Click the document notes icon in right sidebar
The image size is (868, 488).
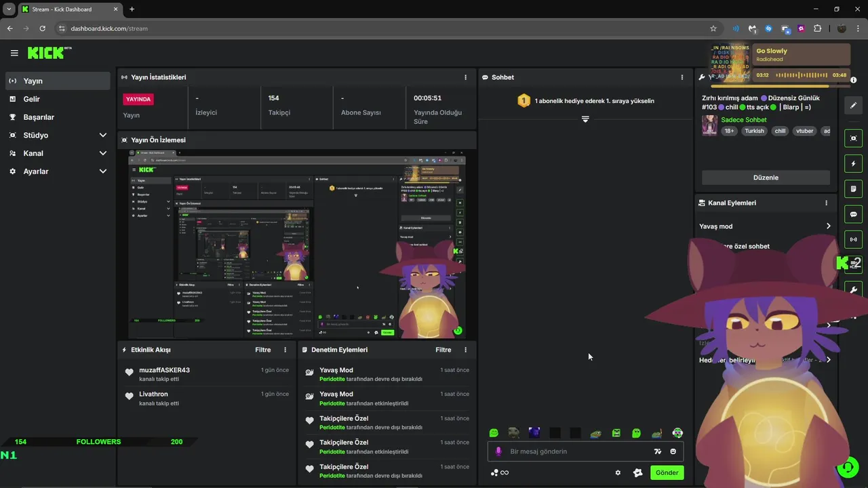pyautogui.click(x=853, y=188)
